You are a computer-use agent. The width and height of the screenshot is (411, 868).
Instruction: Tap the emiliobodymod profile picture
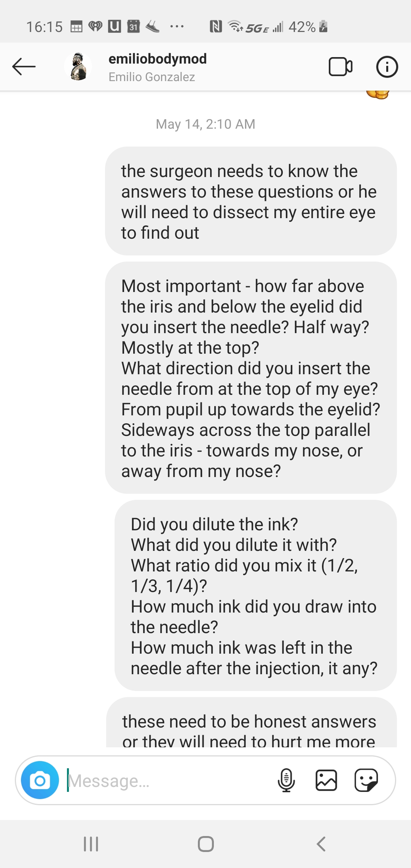78,67
